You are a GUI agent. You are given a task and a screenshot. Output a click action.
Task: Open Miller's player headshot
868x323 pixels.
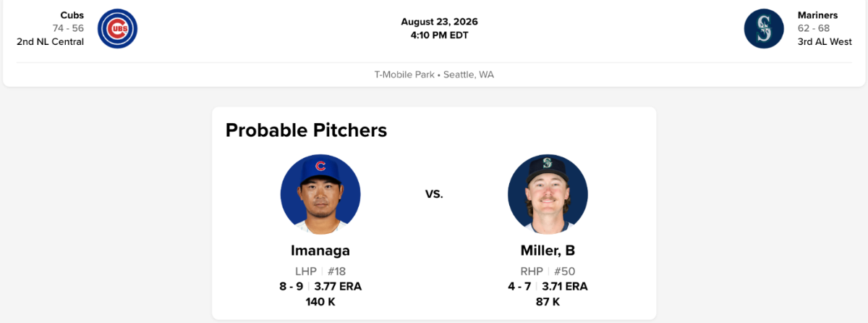pyautogui.click(x=548, y=194)
